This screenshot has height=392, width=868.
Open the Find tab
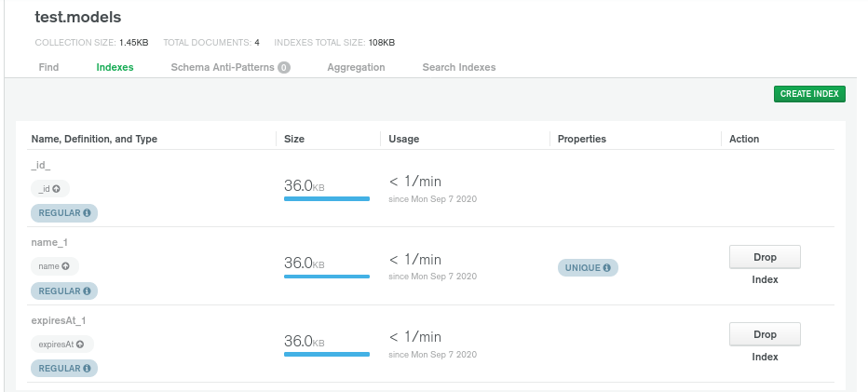tap(48, 67)
